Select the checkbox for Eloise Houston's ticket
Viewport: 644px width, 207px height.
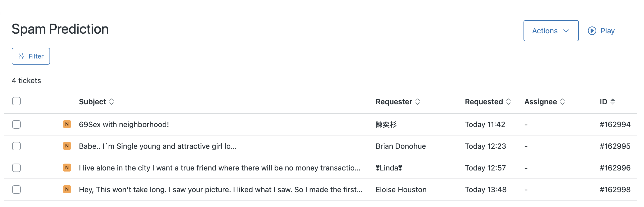(16, 190)
